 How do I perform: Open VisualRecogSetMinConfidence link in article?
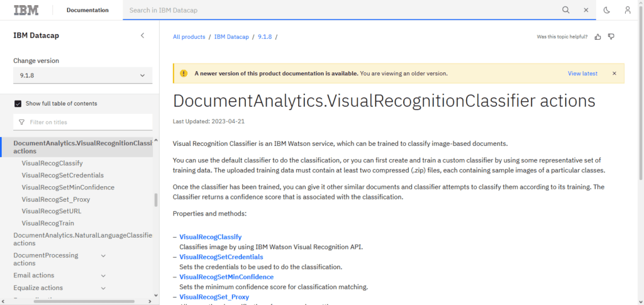(x=226, y=277)
